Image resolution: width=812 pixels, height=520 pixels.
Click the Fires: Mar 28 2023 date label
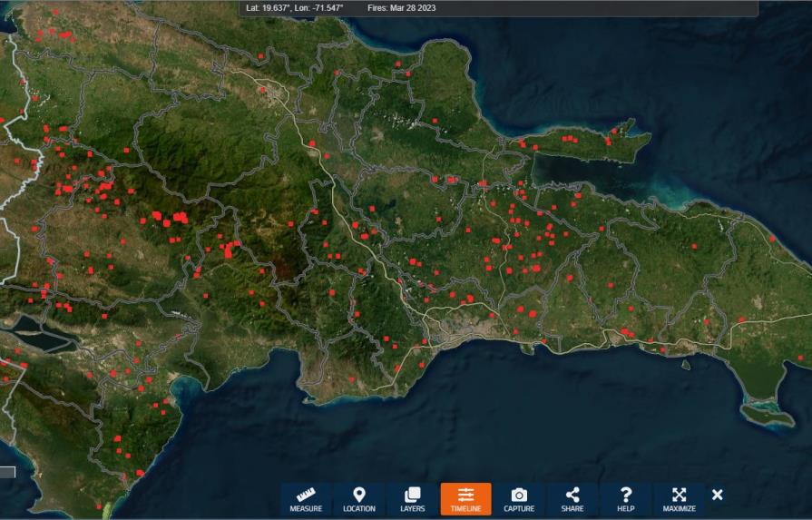point(402,8)
